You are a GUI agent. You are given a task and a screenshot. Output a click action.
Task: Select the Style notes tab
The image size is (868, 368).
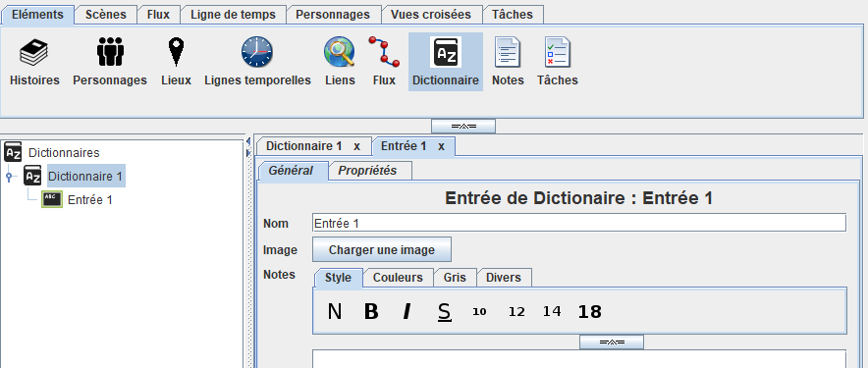click(x=338, y=278)
